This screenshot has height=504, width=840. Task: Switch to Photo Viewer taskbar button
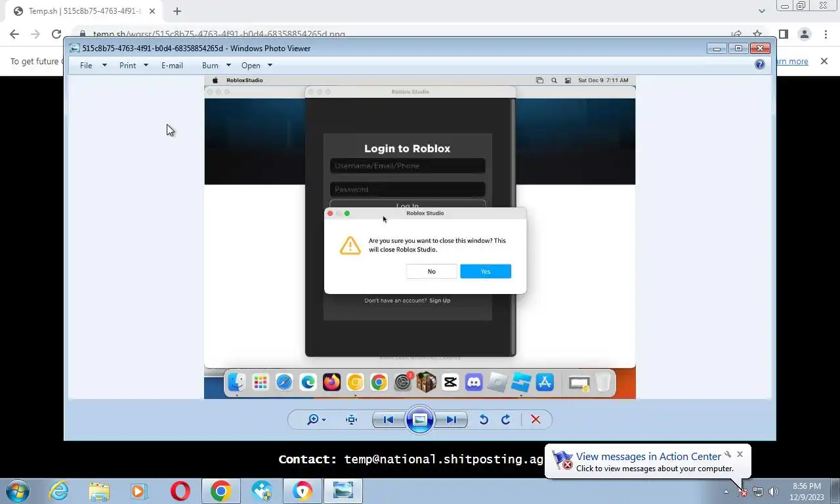[343, 491]
